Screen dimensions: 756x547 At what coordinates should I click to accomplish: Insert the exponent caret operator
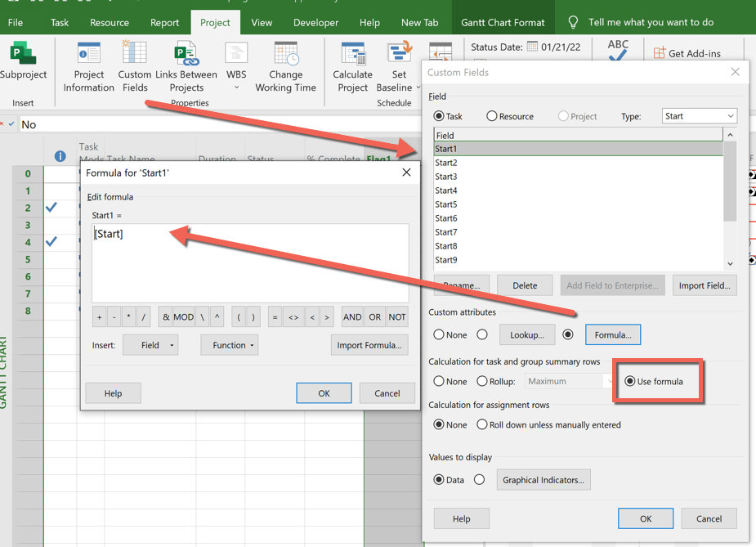coord(217,317)
